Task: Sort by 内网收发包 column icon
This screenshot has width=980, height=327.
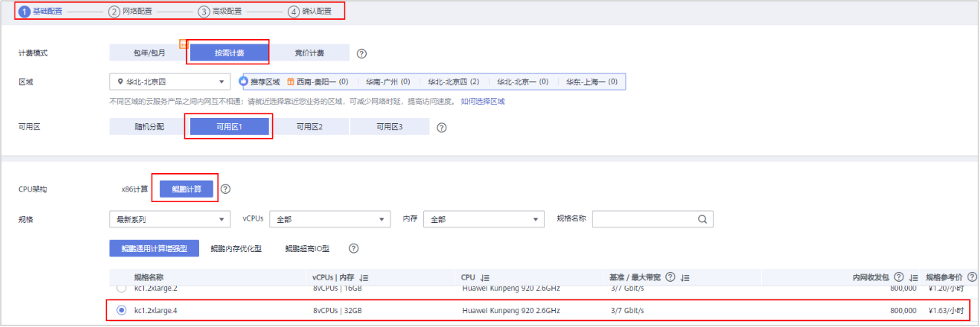Action: pos(913,277)
